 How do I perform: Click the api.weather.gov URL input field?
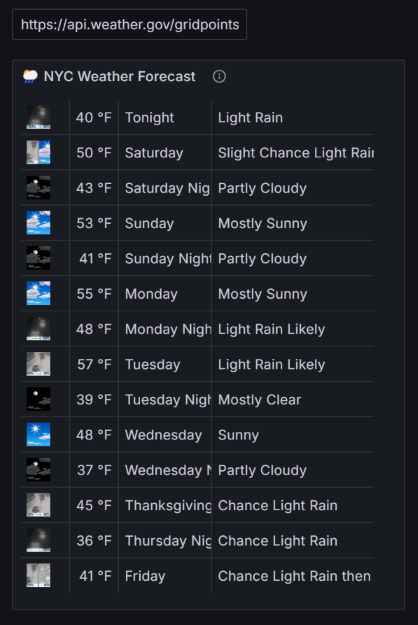pyautogui.click(x=130, y=25)
